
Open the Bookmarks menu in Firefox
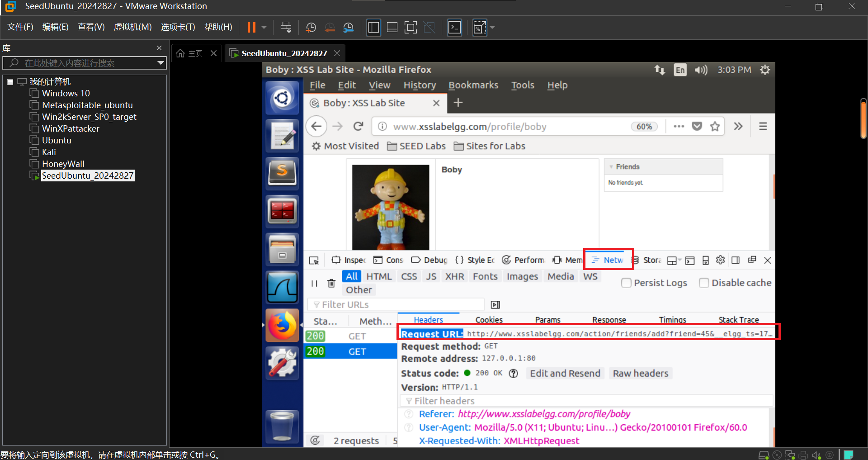pyautogui.click(x=473, y=85)
